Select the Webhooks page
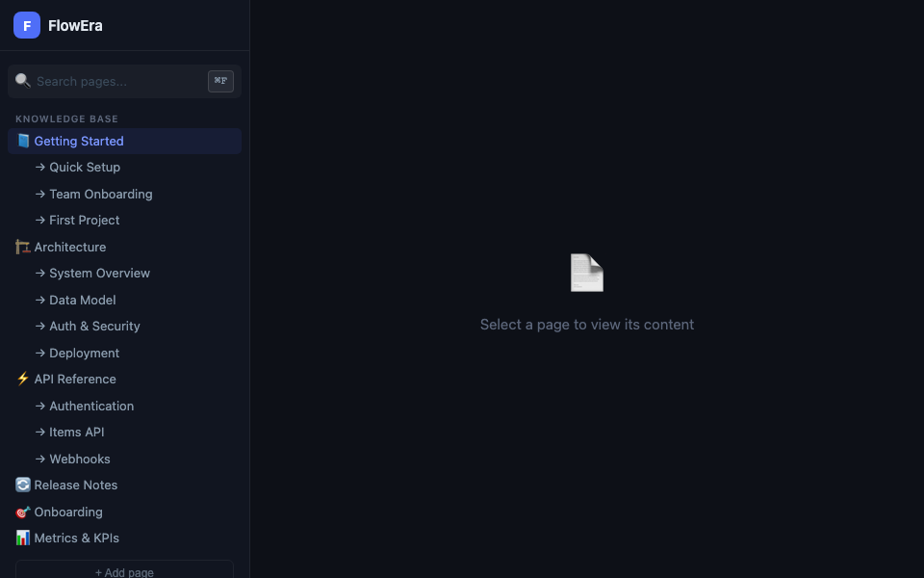Viewport: 924px width, 578px height. pos(80,459)
